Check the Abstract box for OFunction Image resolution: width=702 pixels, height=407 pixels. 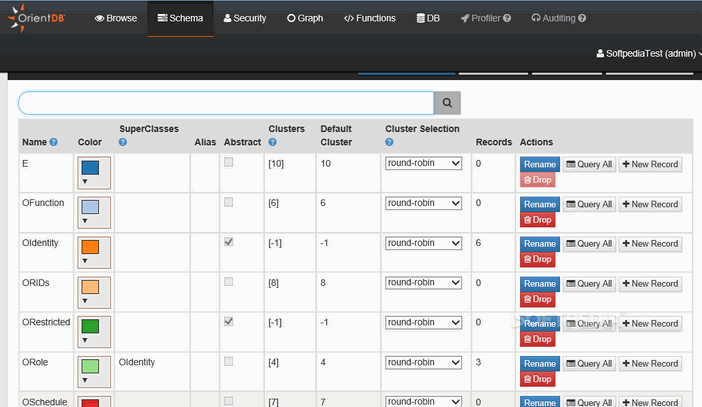tap(229, 202)
